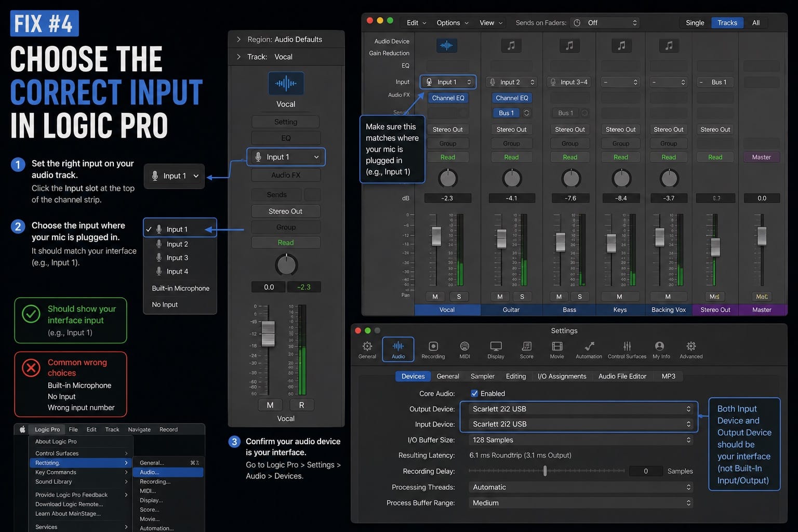Open the Input Device Scarlett 2i2 USB dropdown
Image resolution: width=798 pixels, height=532 pixels.
(580, 424)
